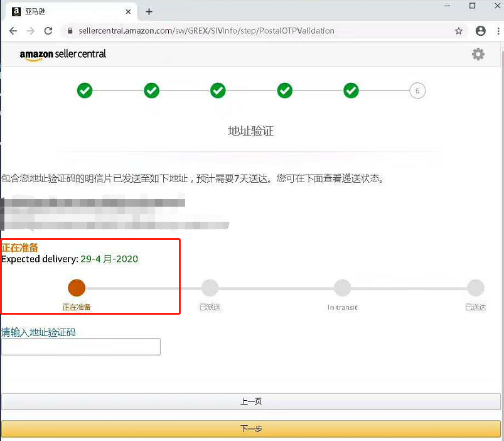This screenshot has height=441, width=504.
Task: Open the Chrome three-dot menu
Action: [498, 31]
